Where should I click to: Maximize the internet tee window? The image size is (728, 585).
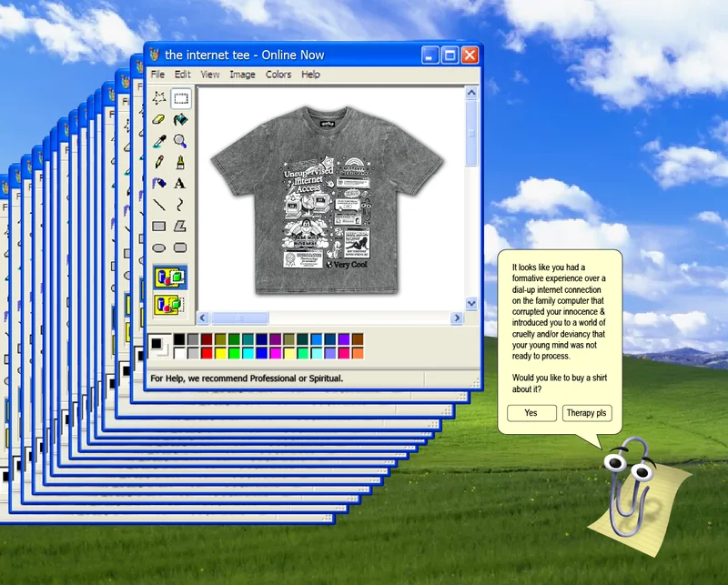tap(450, 55)
